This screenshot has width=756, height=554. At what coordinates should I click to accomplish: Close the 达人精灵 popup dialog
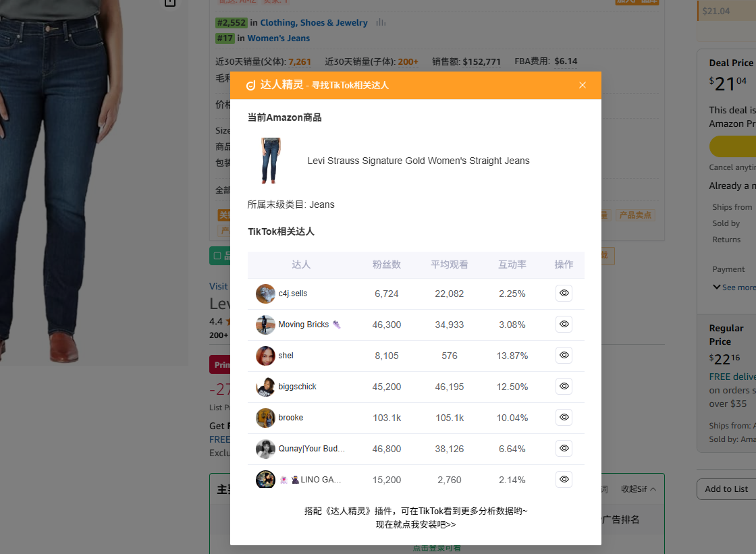click(583, 85)
